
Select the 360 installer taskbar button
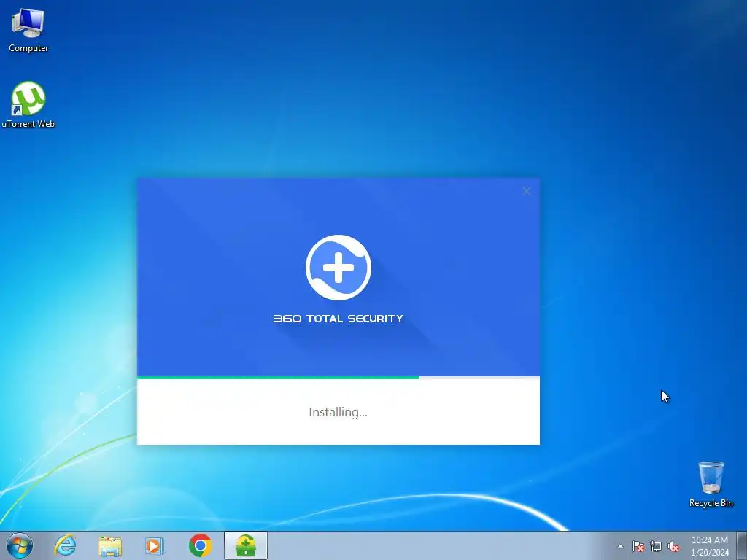245,545
